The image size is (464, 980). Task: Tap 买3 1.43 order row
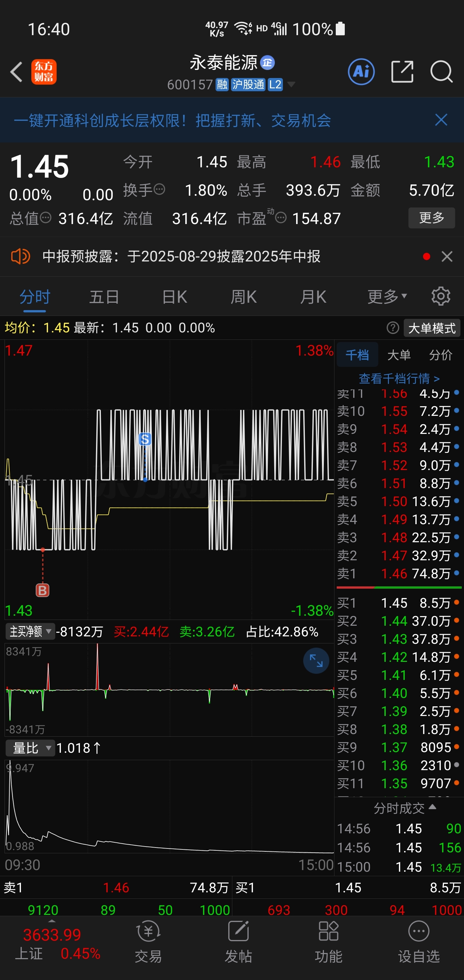point(399,639)
